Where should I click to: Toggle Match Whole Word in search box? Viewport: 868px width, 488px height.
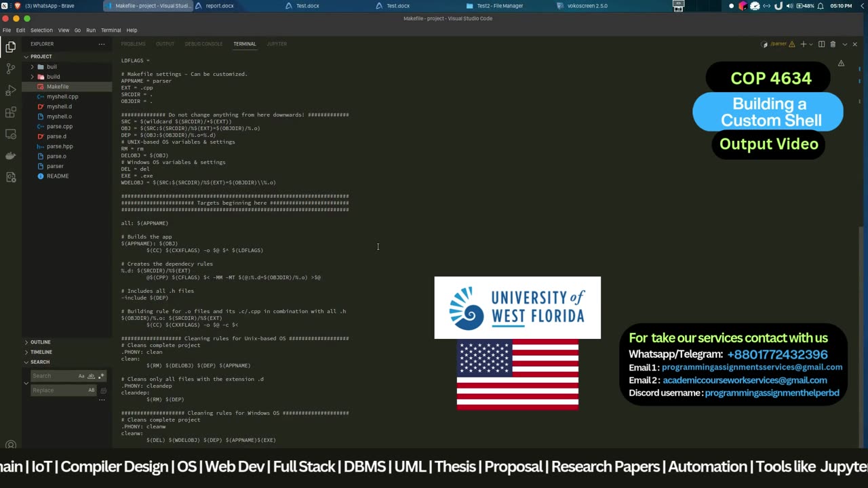coord(92,376)
